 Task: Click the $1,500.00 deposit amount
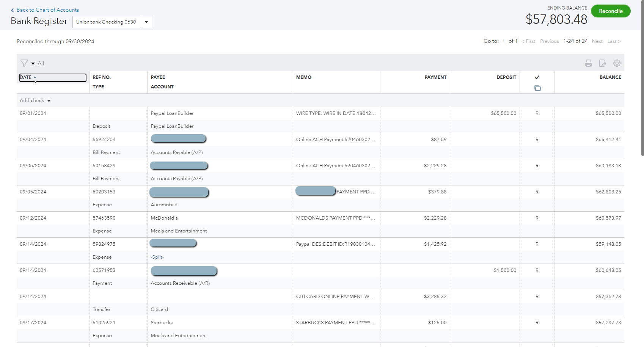(x=505, y=270)
